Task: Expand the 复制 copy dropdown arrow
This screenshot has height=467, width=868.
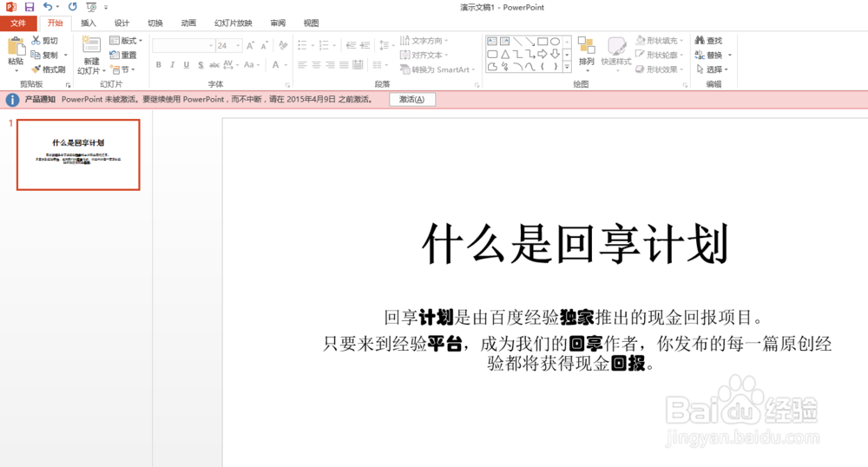Action: tap(65, 55)
